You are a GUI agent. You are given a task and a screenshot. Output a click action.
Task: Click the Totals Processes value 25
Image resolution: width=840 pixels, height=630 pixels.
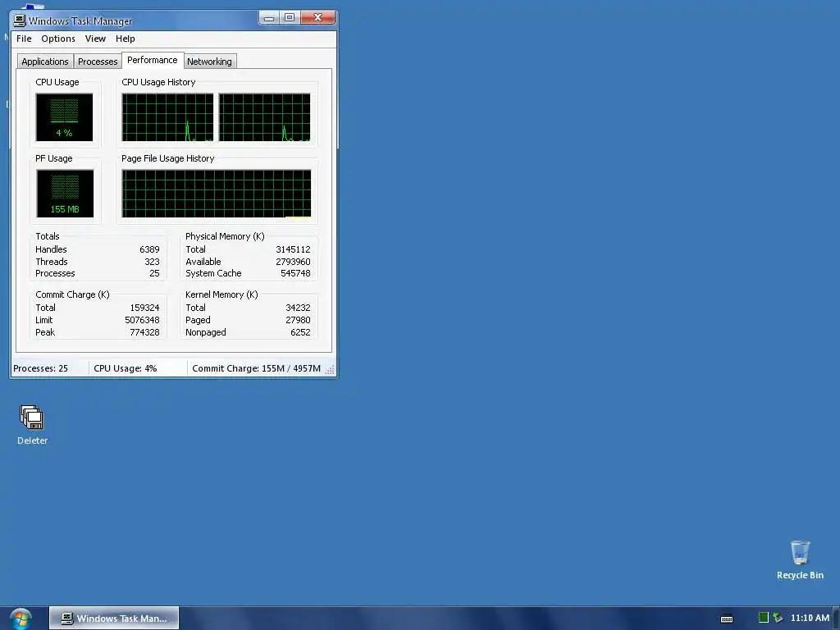click(x=154, y=273)
